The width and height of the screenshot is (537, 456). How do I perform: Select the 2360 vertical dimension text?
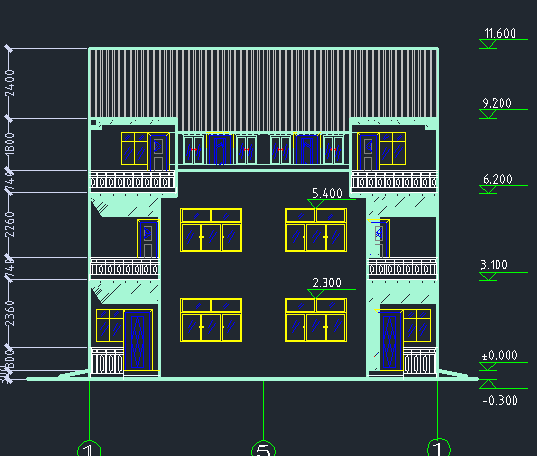click(x=10, y=313)
